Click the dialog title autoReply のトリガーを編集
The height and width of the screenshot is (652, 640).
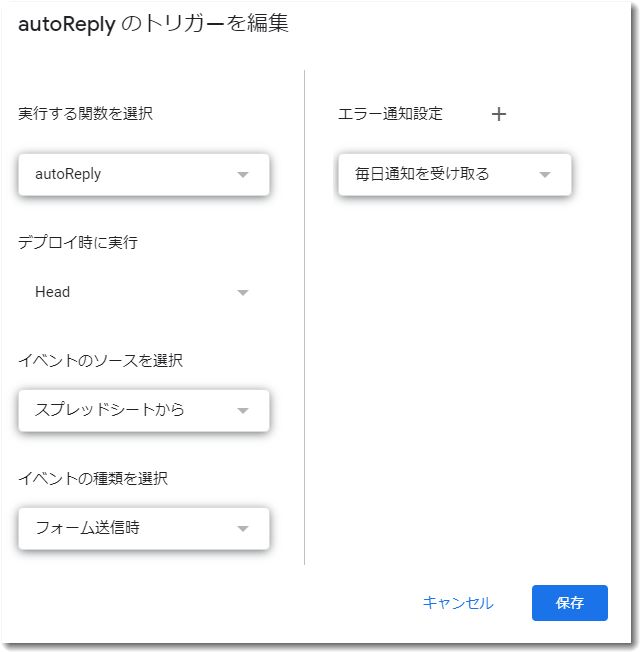[153, 23]
